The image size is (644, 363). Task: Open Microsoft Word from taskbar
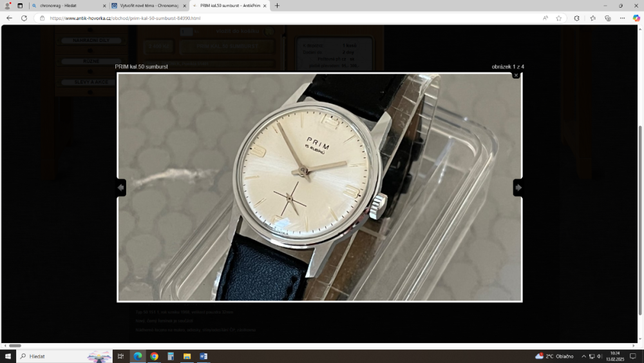[204, 356]
